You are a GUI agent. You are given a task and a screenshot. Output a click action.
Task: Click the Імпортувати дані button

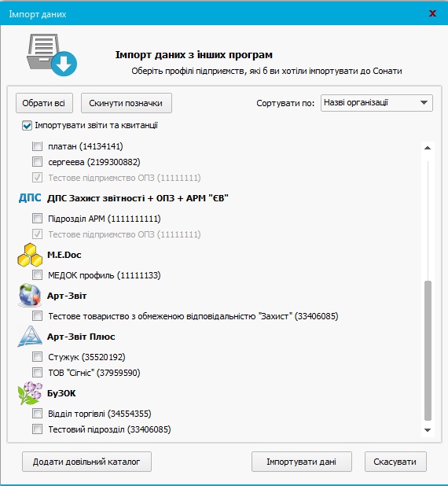tap(302, 462)
